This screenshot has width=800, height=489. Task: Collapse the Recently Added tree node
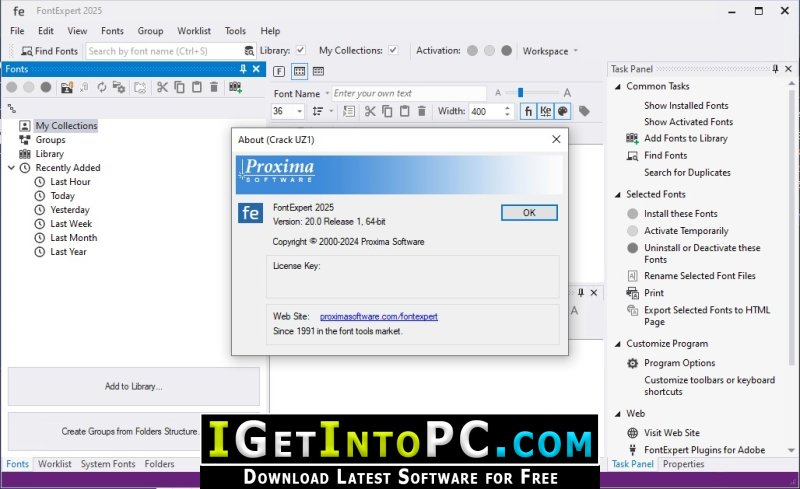[x=11, y=167]
